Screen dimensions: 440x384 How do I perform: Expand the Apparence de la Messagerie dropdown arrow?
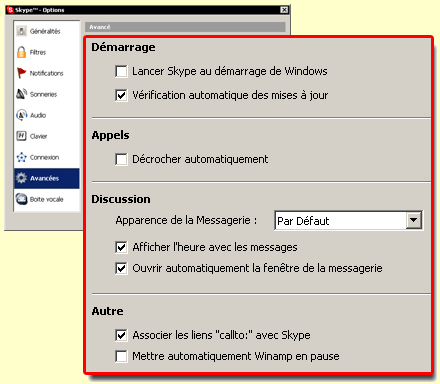[x=414, y=220]
